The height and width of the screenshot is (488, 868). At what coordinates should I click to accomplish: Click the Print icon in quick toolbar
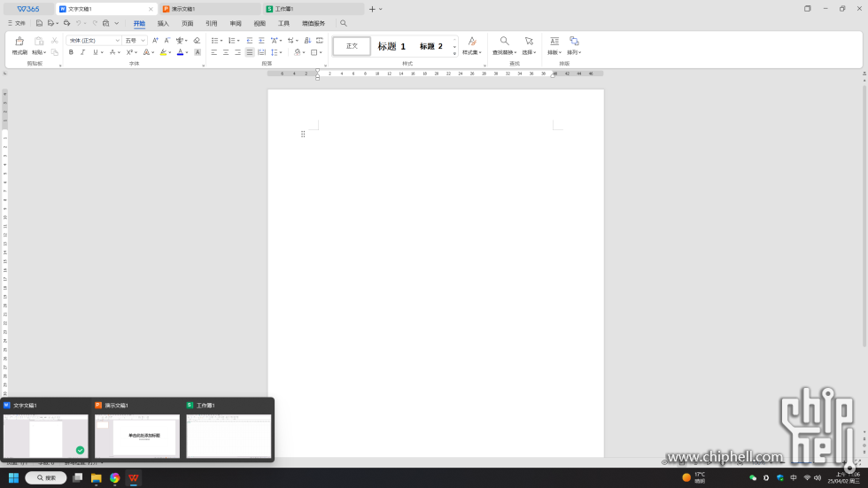pos(66,23)
